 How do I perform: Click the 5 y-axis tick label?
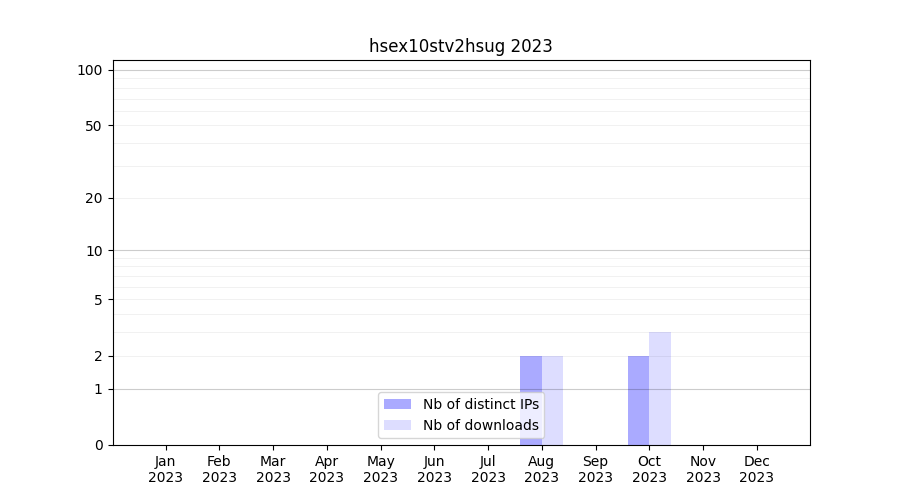point(98,299)
